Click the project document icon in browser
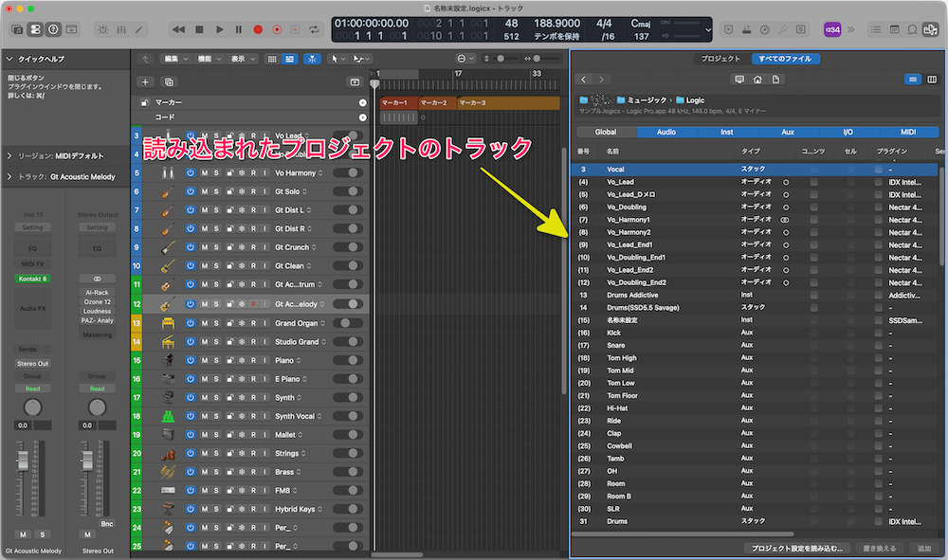The image size is (948, 560). (x=775, y=80)
